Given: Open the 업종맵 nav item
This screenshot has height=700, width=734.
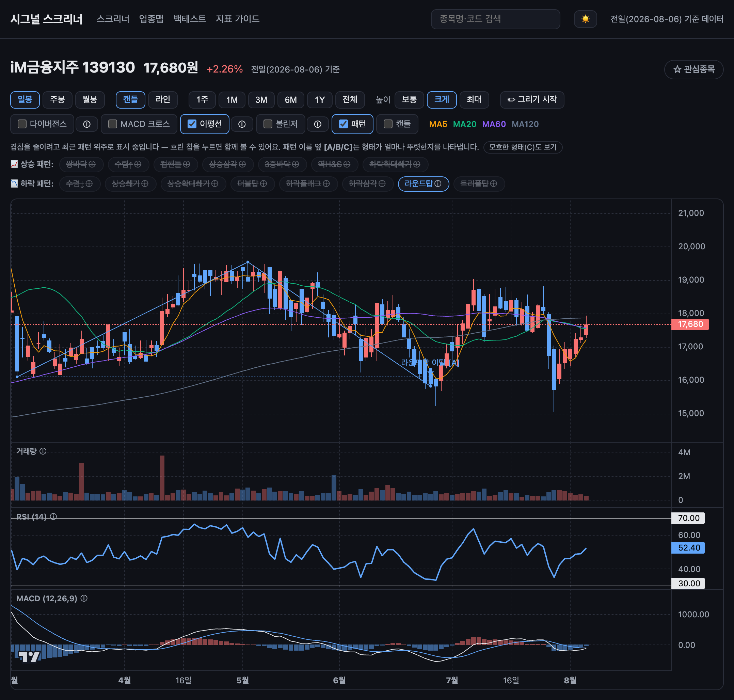Looking at the screenshot, I should pos(151,19).
